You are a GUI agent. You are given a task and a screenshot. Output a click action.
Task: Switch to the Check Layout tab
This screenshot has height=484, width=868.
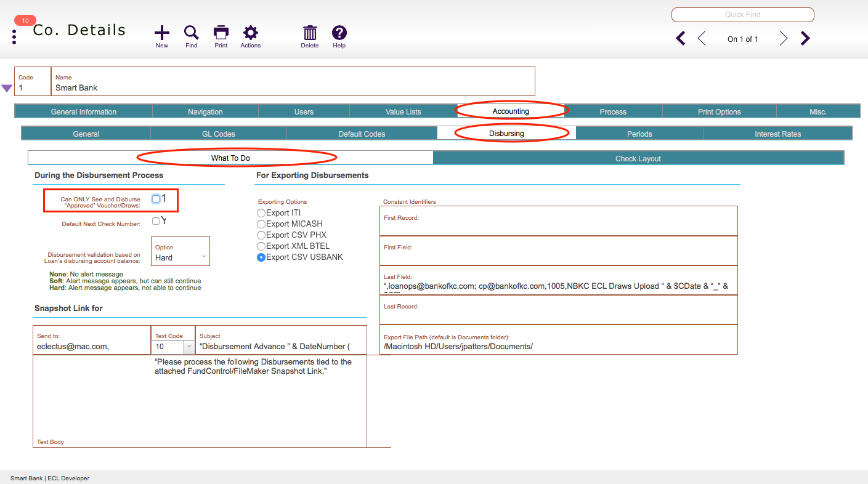pyautogui.click(x=638, y=158)
